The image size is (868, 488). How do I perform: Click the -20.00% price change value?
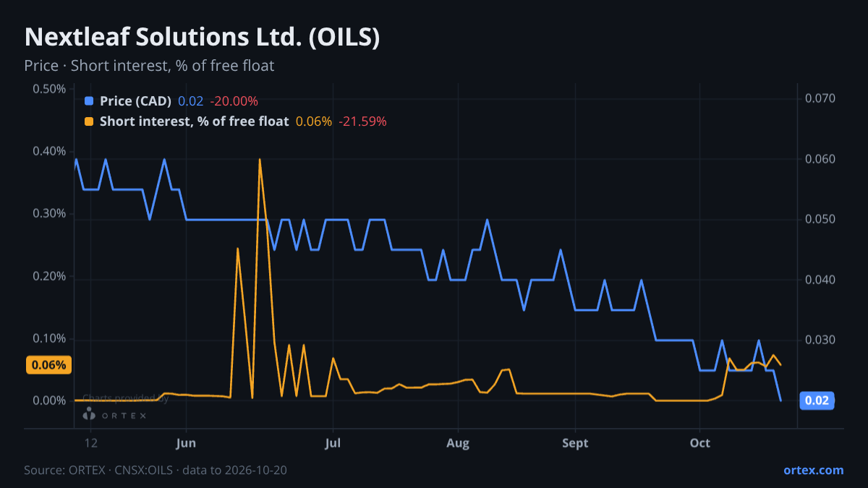click(x=234, y=101)
